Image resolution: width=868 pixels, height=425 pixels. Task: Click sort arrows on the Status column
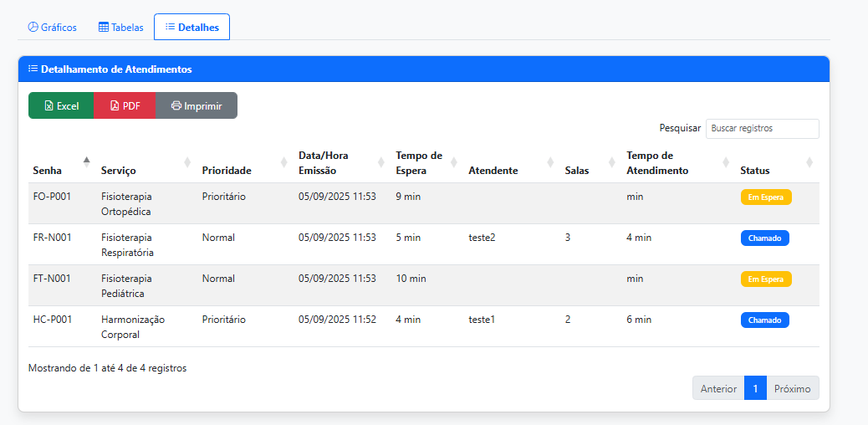click(x=809, y=161)
